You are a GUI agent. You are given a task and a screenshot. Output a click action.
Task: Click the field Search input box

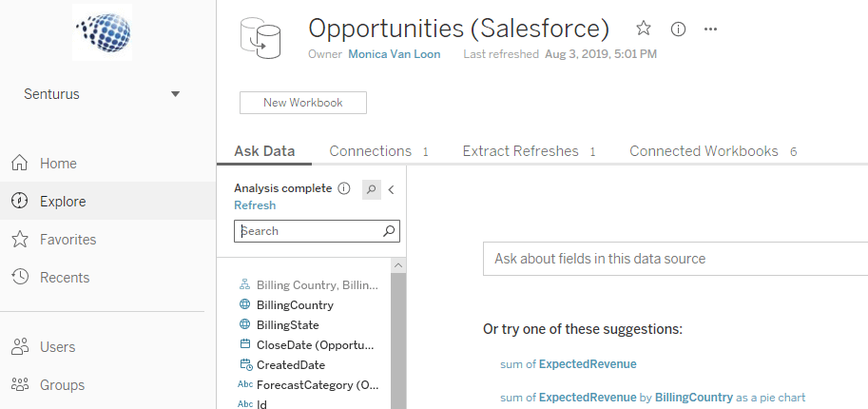pos(309,231)
